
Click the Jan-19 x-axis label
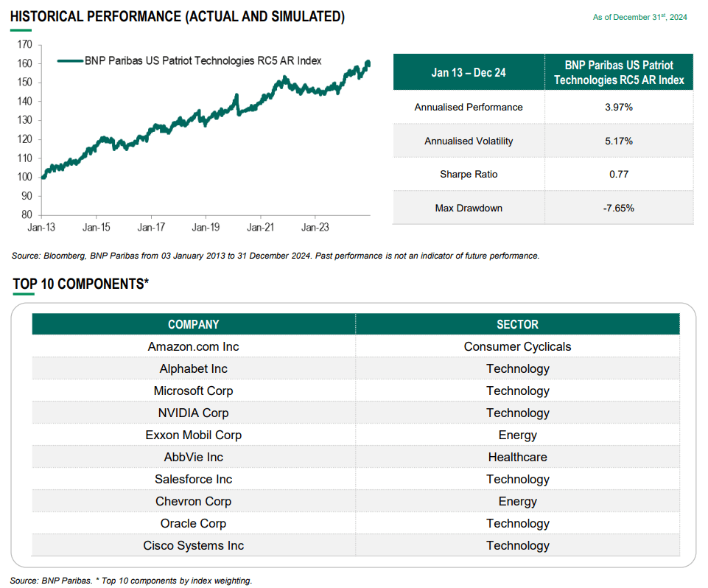pyautogui.click(x=206, y=228)
